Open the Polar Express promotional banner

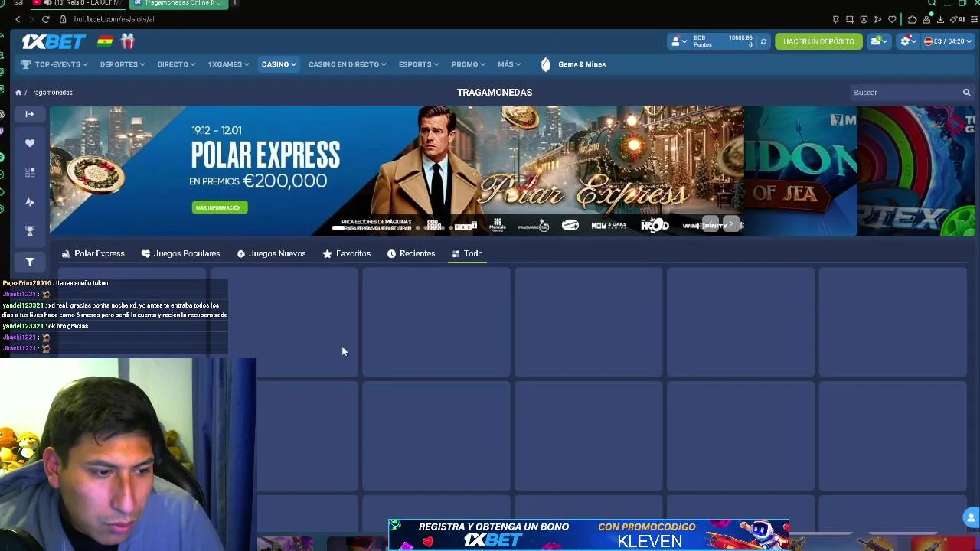pos(397,171)
